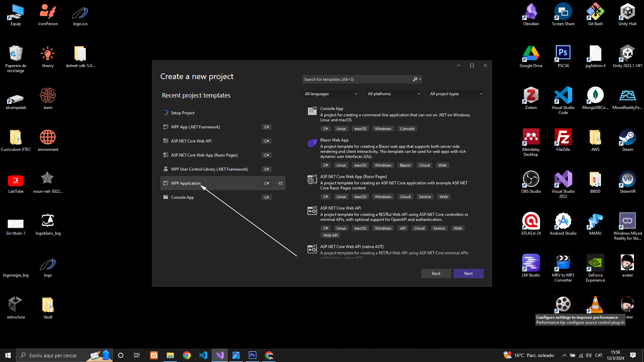
Task: Focus the Search for templates field
Action: 356,79
